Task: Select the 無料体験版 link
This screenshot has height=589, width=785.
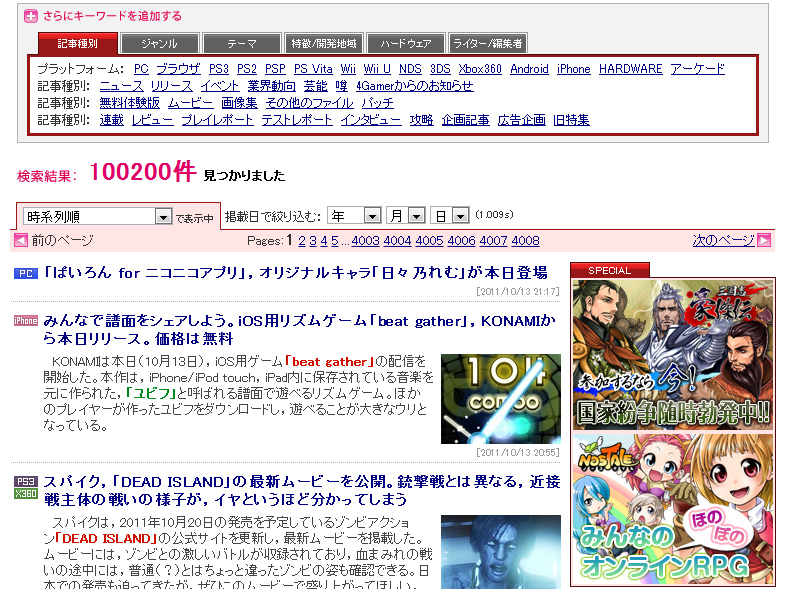Action: coord(130,103)
